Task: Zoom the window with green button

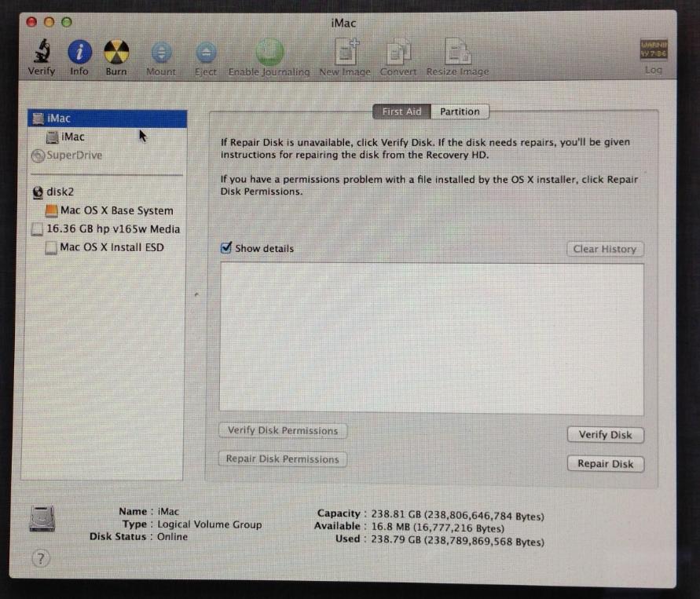Action: (x=67, y=22)
